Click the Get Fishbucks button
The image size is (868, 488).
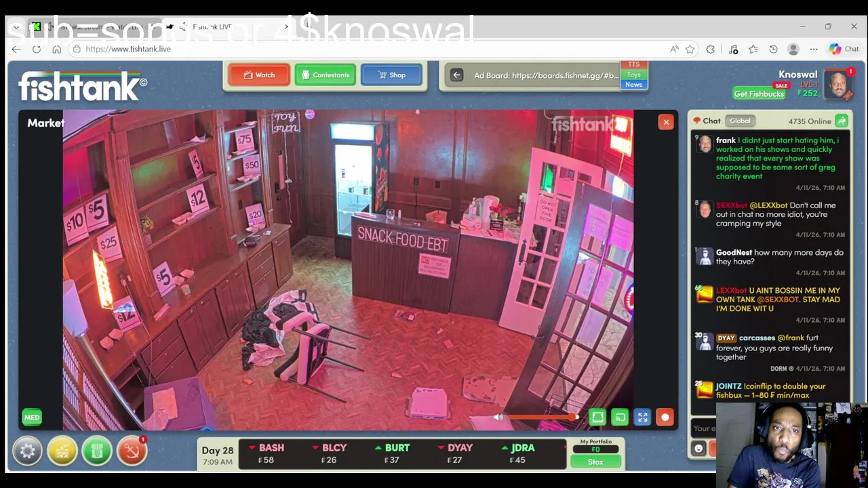(x=759, y=94)
